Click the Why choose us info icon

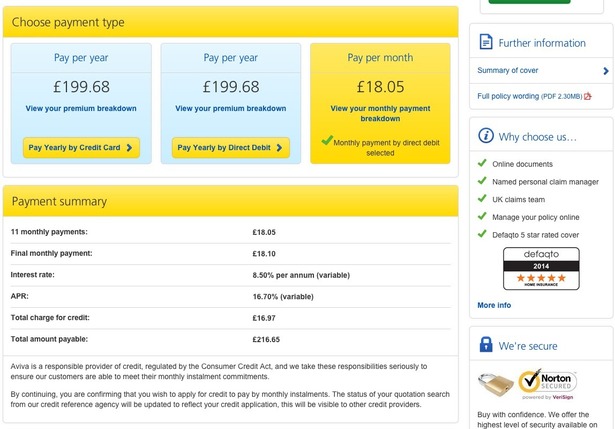click(x=486, y=135)
